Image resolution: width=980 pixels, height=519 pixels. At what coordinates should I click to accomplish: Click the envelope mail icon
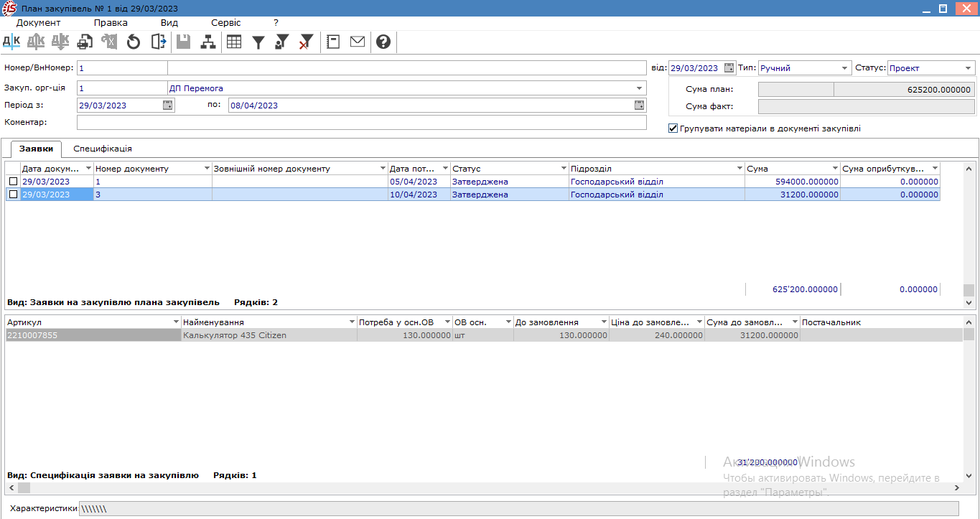[358, 42]
